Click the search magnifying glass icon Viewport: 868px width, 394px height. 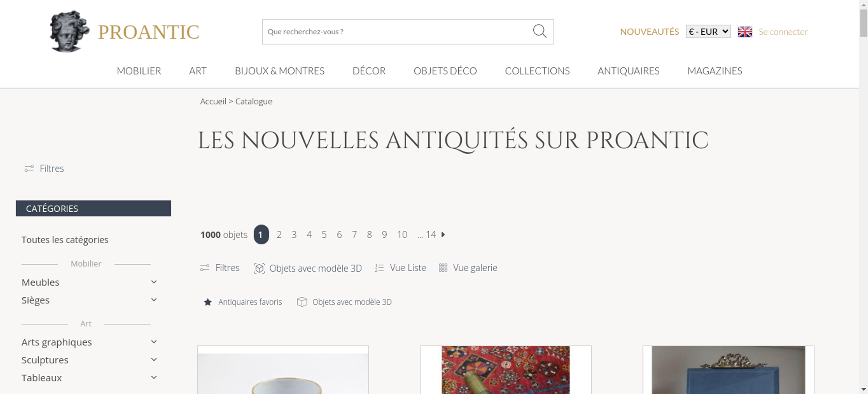[539, 31]
